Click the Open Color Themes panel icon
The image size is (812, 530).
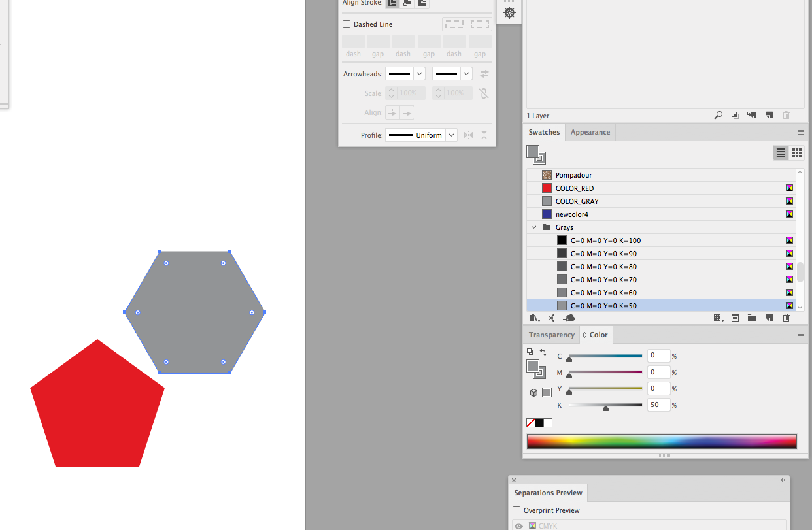pos(552,318)
